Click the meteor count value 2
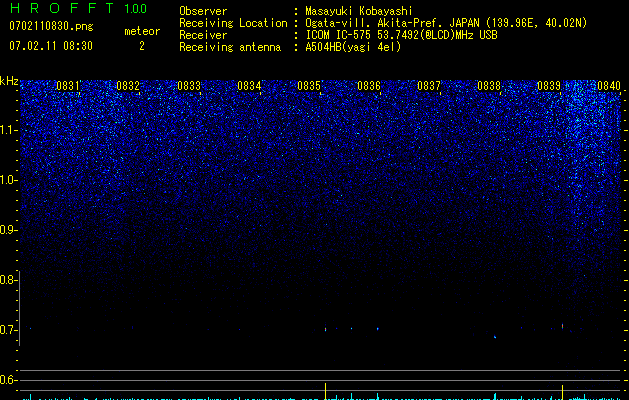The height and width of the screenshot is (400, 629). point(142,46)
